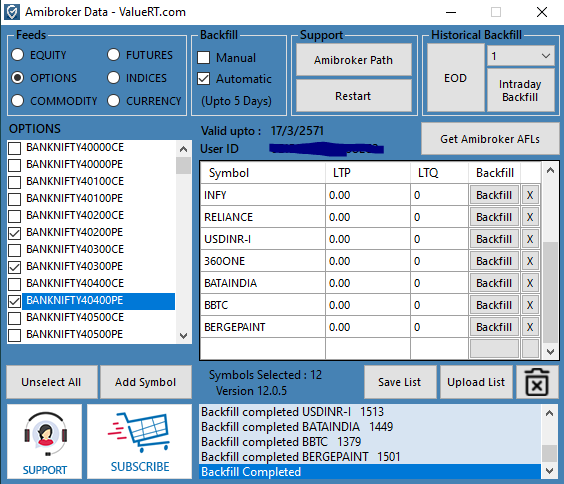The image size is (564, 484).
Task: Open the SUBSCRIBE shopping cart icon
Action: pyautogui.click(x=140, y=442)
